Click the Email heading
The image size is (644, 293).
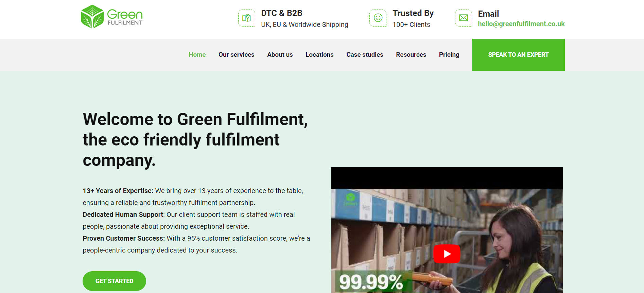pyautogui.click(x=488, y=14)
